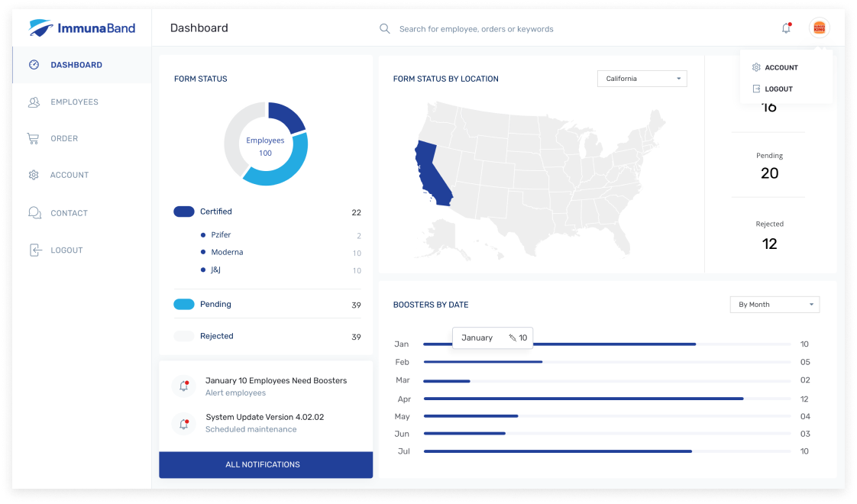Click the search magnifier icon

[385, 28]
